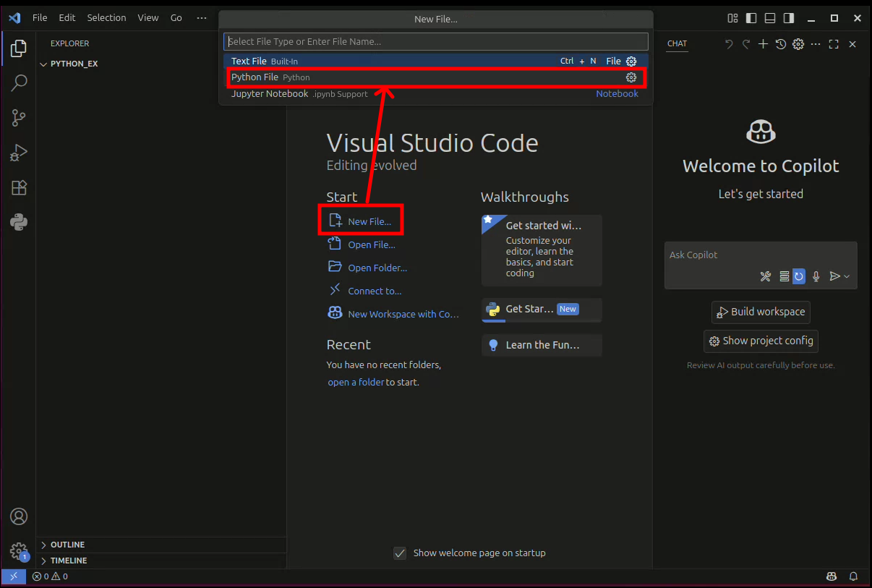Click the Copilot status icon in status bar
The height and width of the screenshot is (588, 872).
(832, 576)
